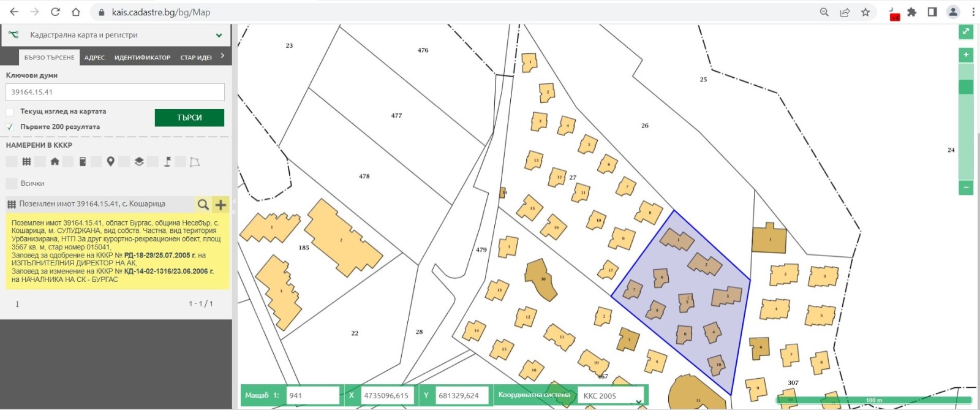Click the map fullscreen expand icon
Image resolution: width=980 pixels, height=410 pixels.
point(965,32)
